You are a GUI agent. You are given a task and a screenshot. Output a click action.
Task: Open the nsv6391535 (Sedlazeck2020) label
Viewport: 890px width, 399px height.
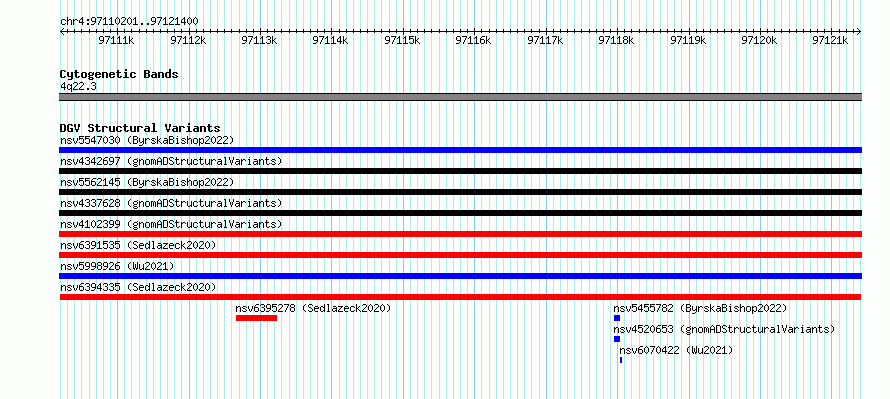pyautogui.click(x=138, y=245)
